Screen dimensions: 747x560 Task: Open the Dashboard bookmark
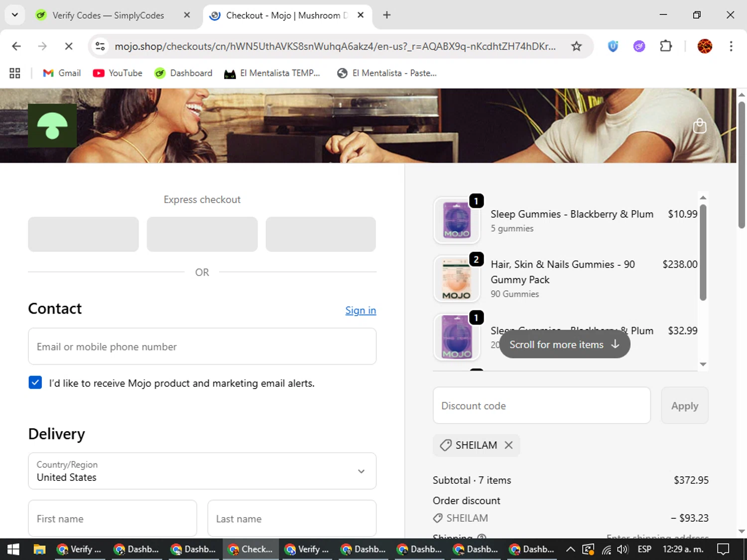pyautogui.click(x=183, y=73)
